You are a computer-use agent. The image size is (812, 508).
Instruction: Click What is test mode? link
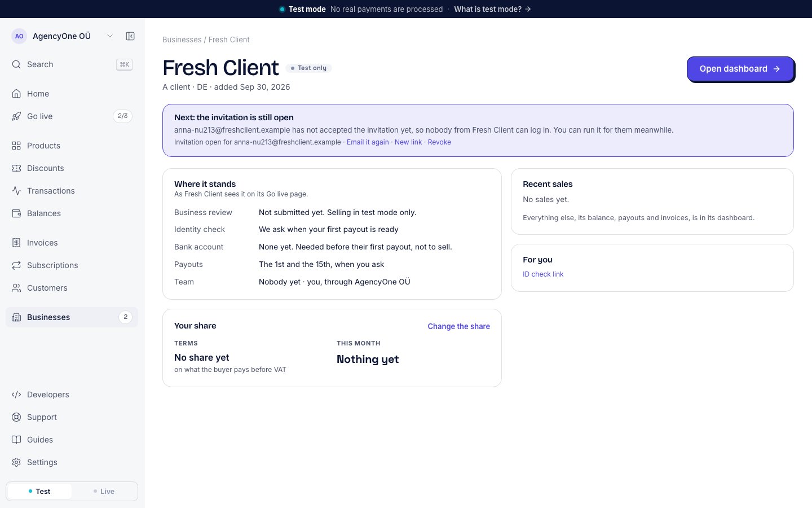click(x=492, y=9)
